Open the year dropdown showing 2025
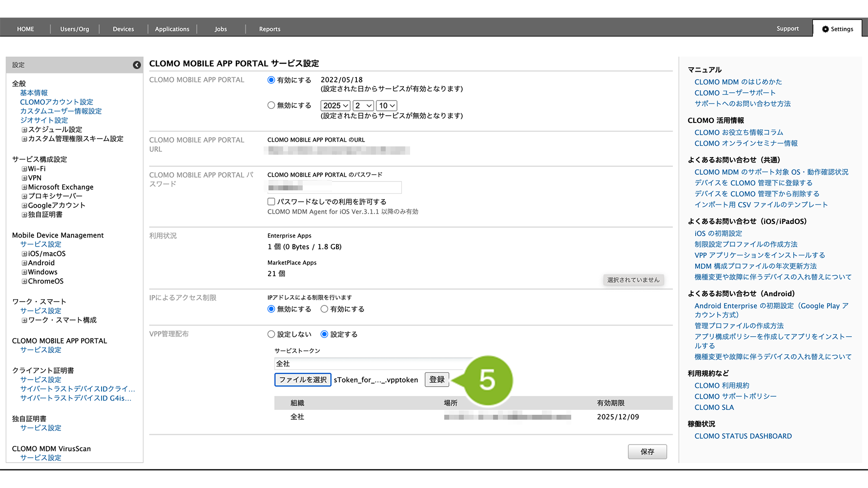This screenshot has width=868, height=488. click(335, 106)
